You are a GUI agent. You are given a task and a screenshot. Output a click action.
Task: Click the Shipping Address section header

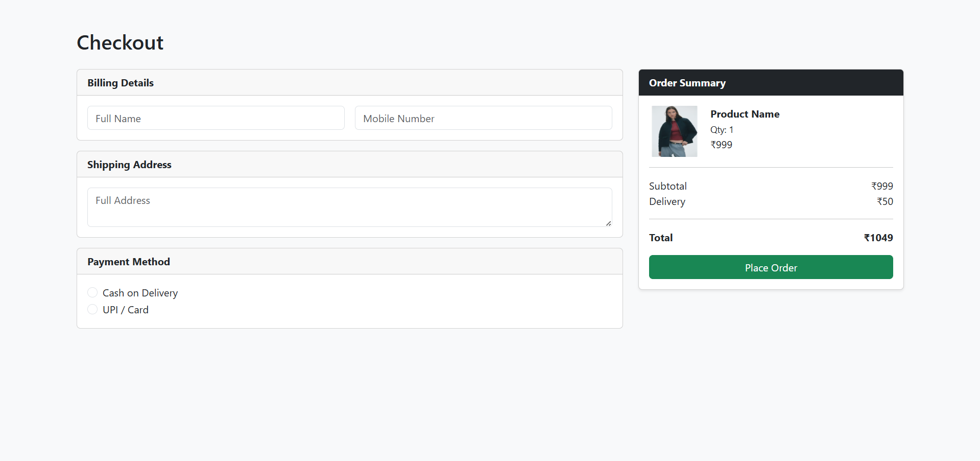pyautogui.click(x=129, y=165)
